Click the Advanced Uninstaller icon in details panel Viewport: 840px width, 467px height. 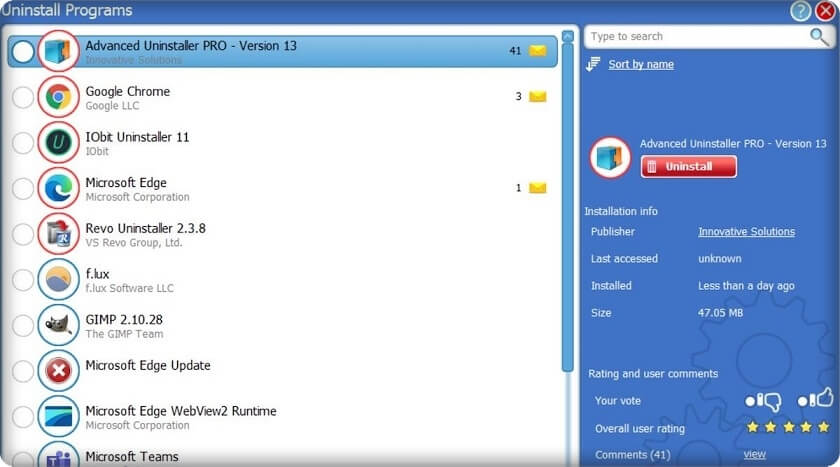(x=610, y=157)
